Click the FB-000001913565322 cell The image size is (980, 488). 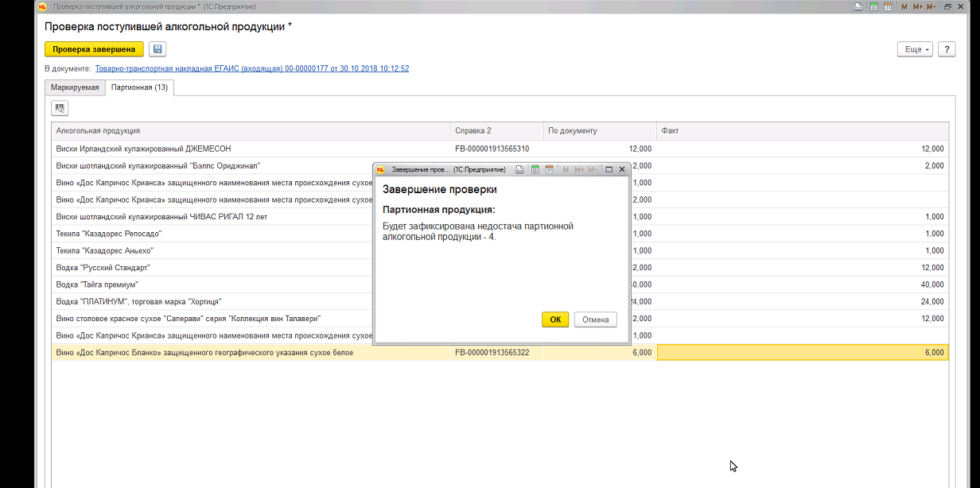pos(496,352)
